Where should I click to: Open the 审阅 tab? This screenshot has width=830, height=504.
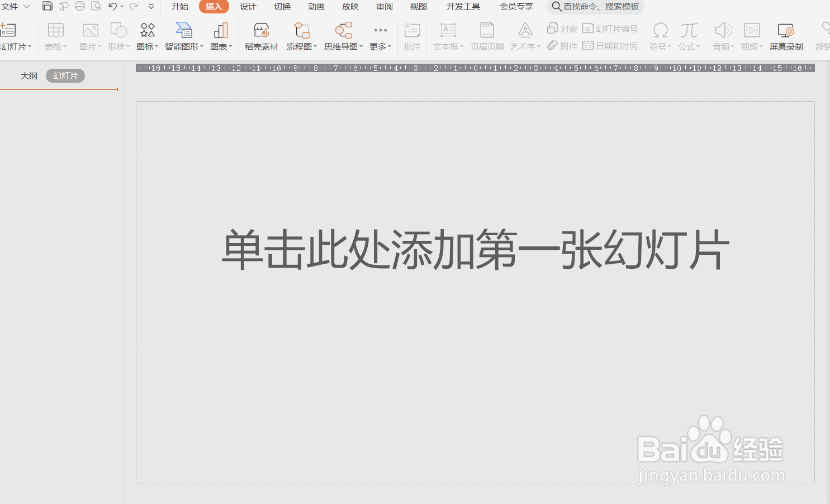(x=385, y=6)
